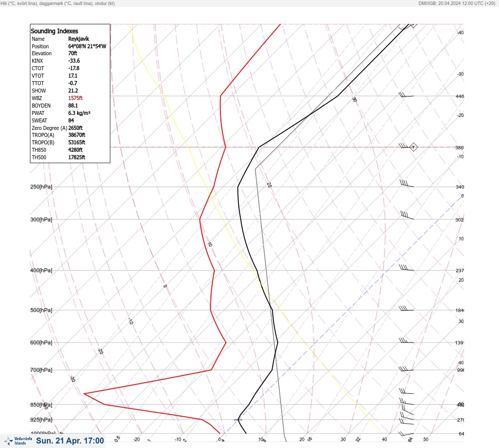Click the SHOW value '21.2'
499x448 pixels.
click(73, 91)
